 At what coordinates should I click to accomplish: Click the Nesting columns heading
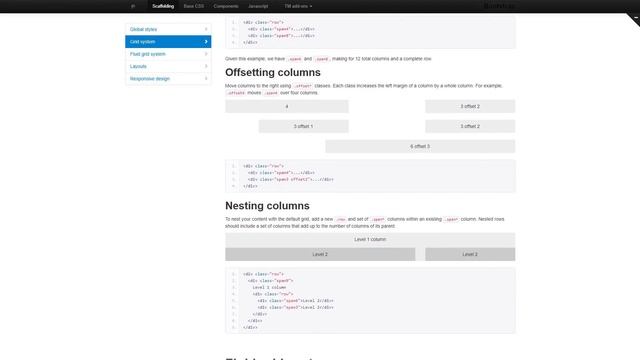click(267, 206)
